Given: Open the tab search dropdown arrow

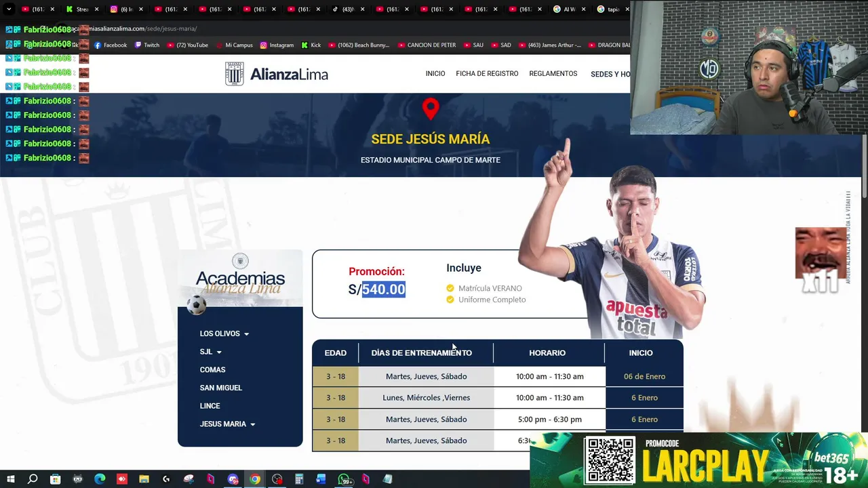Looking at the screenshot, I should (9, 9).
